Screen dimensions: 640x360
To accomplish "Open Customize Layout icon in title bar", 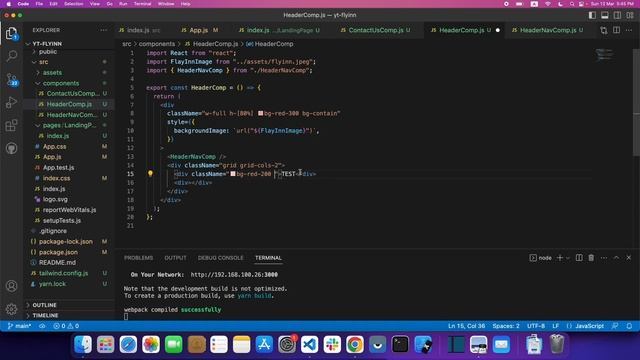I will click(x=630, y=15).
